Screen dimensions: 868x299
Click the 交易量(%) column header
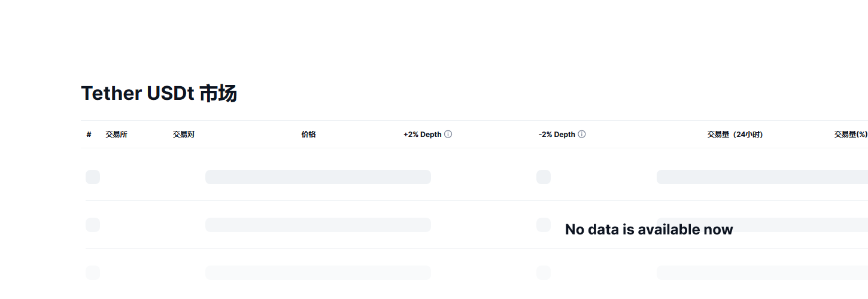[850, 135]
